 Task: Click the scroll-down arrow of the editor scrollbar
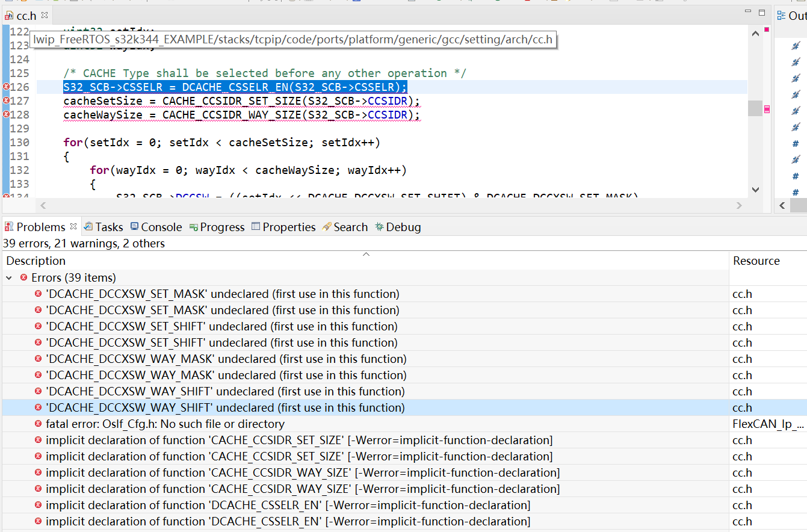click(755, 190)
